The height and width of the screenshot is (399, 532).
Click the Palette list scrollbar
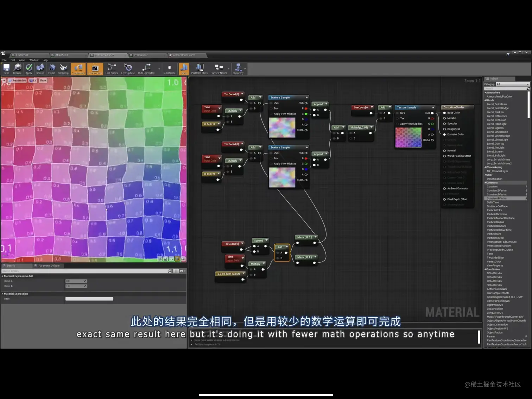point(528,105)
